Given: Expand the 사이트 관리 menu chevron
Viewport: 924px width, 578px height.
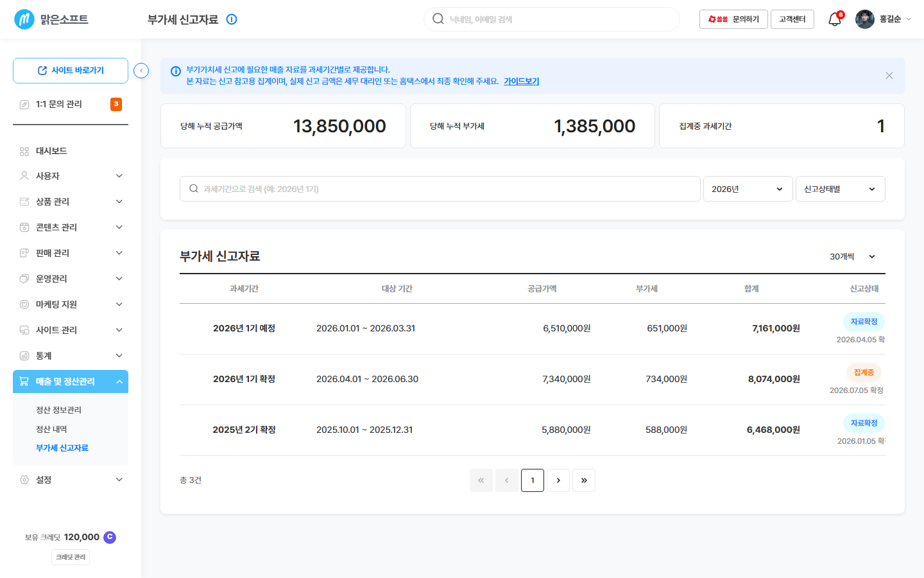Looking at the screenshot, I should [x=119, y=330].
